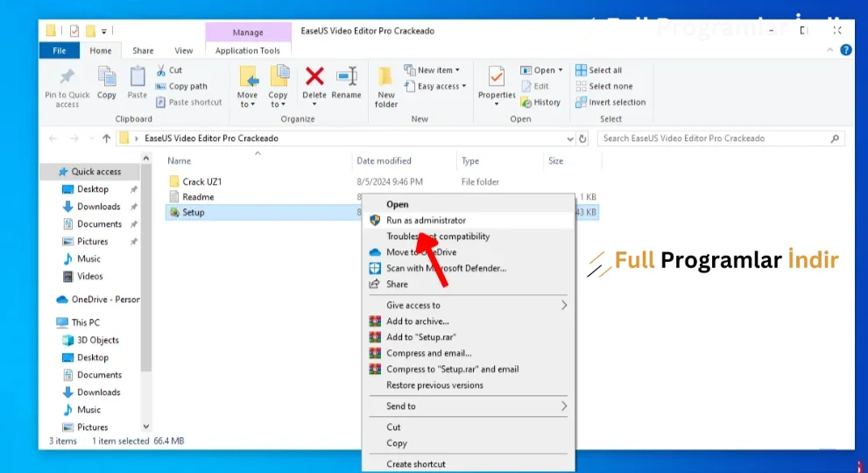This screenshot has width=868, height=473.
Task: Click Edit in the Open group
Action: click(x=535, y=87)
